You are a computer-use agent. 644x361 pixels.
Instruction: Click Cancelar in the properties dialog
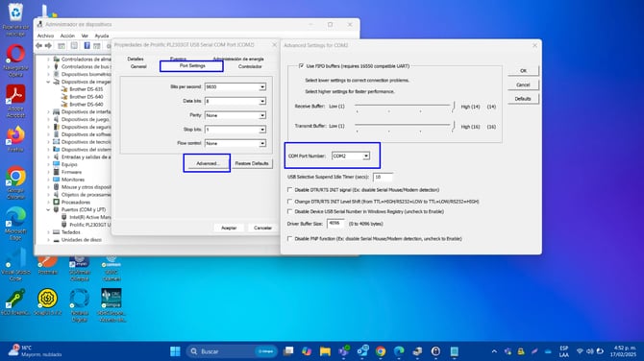click(x=262, y=228)
